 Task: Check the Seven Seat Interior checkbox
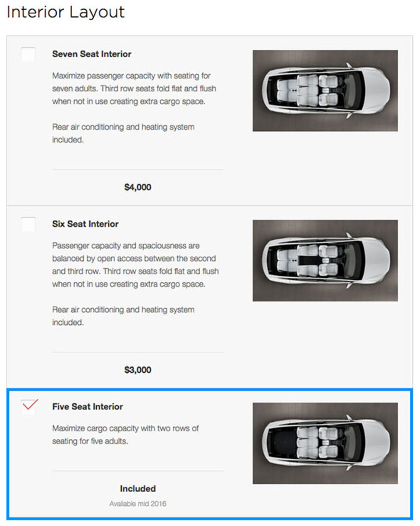point(28,54)
